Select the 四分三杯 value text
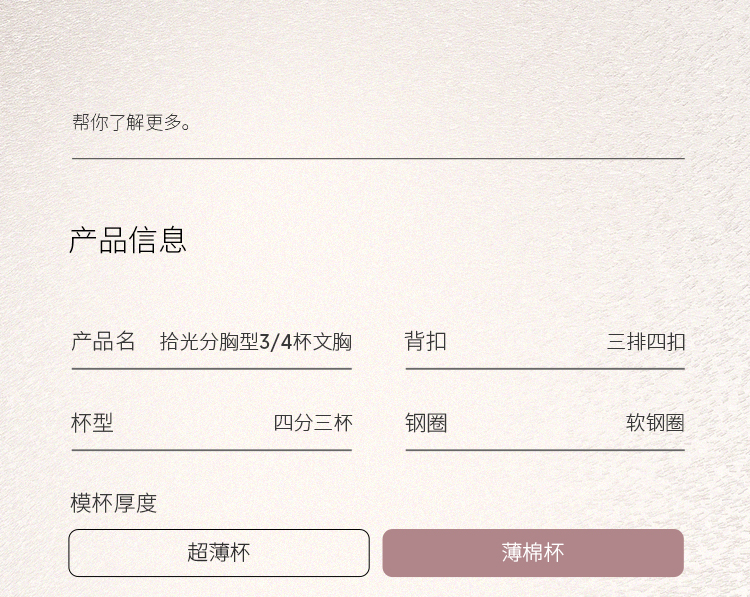This screenshot has width=750, height=597. (313, 423)
